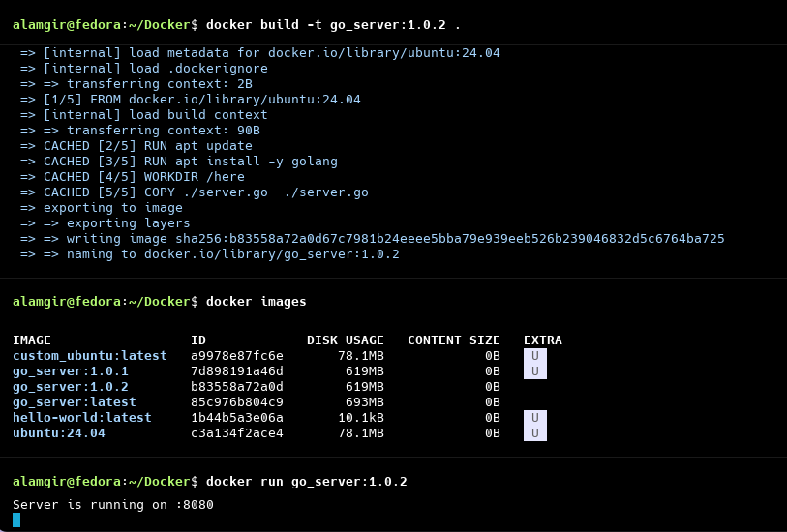Click the CONTENT SIZE column header
This screenshot has height=532, width=787.
pos(453,340)
